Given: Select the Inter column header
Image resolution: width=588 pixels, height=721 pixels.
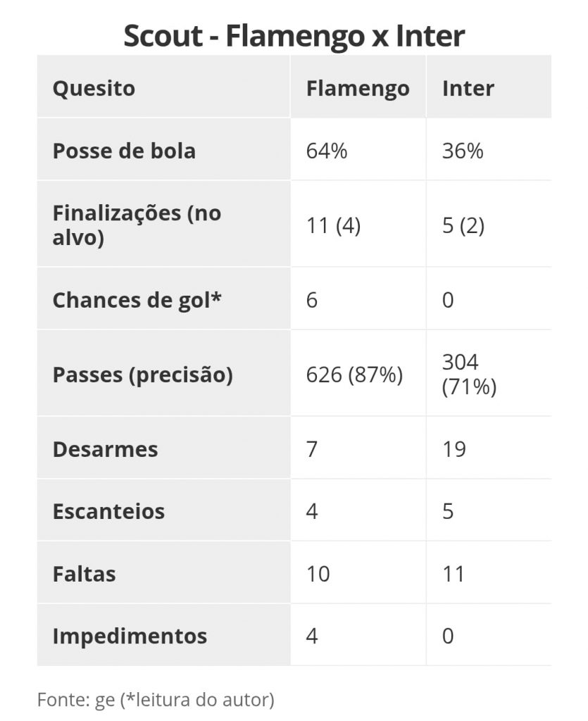Looking at the screenshot, I should coord(468,88).
